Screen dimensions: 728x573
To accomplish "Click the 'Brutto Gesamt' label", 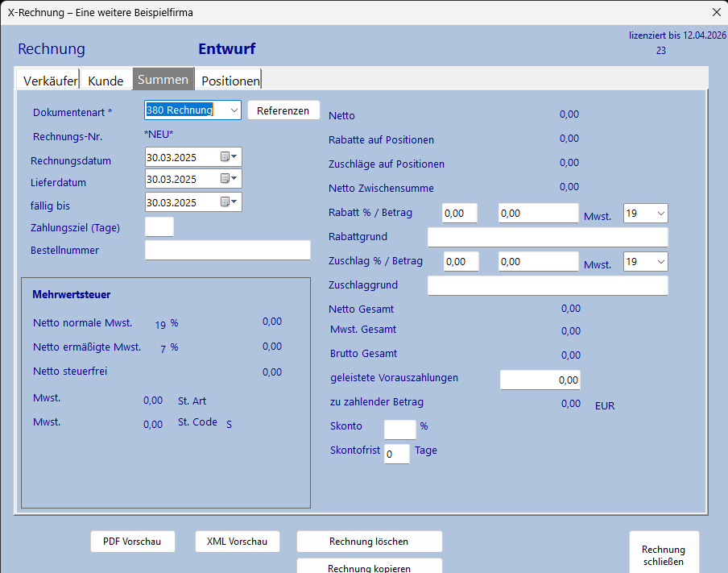I will point(363,354).
